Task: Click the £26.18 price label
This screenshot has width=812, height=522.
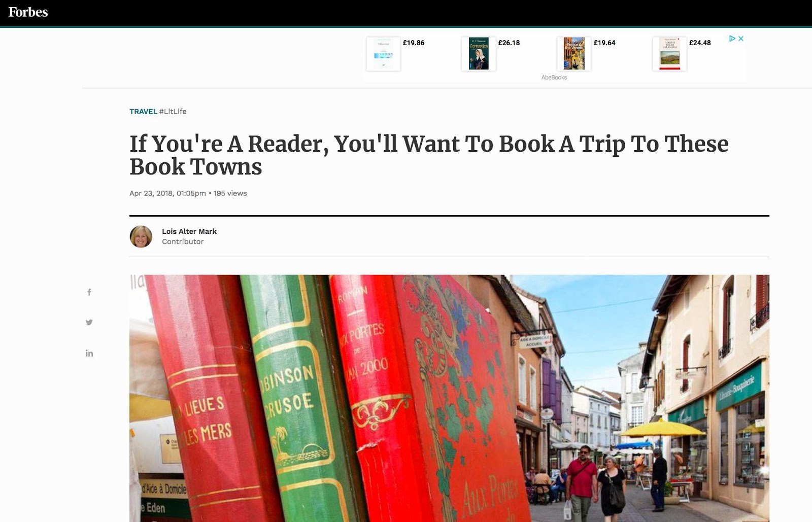Action: (x=509, y=43)
